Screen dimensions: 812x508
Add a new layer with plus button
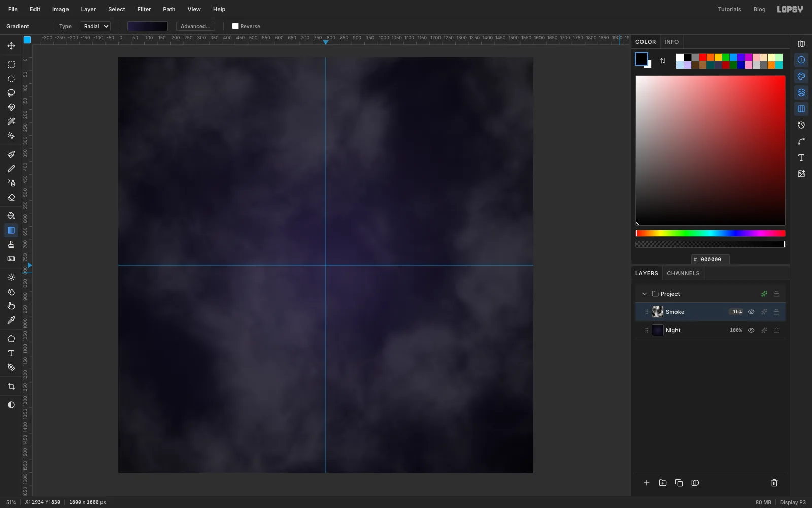647,483
